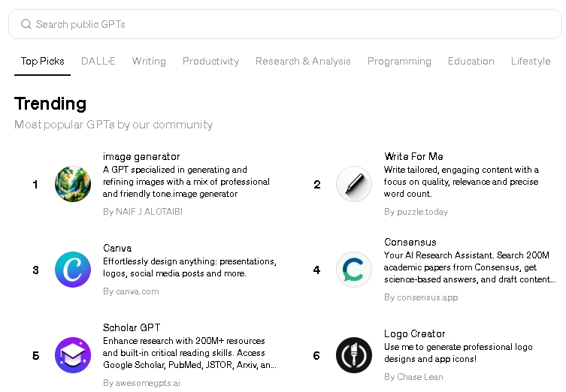
Task: Open the image generator title link
Action: pyautogui.click(x=141, y=156)
